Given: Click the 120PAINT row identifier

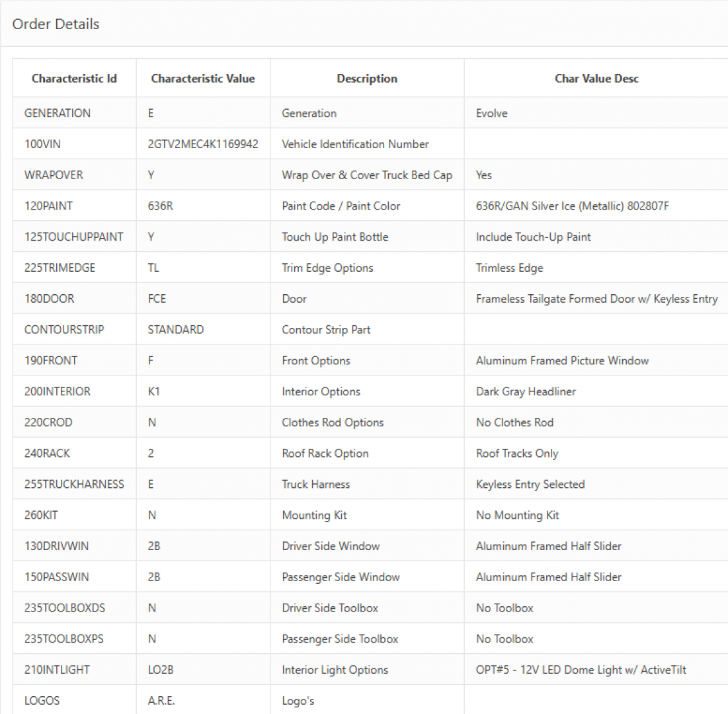Looking at the screenshot, I should point(48,206).
